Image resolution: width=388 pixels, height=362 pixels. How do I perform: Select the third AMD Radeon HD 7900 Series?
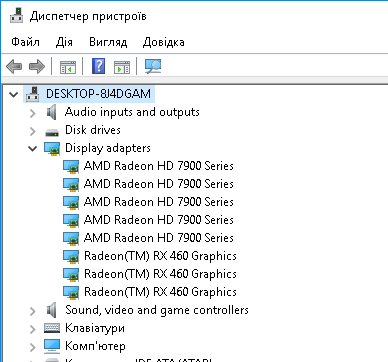(x=159, y=202)
